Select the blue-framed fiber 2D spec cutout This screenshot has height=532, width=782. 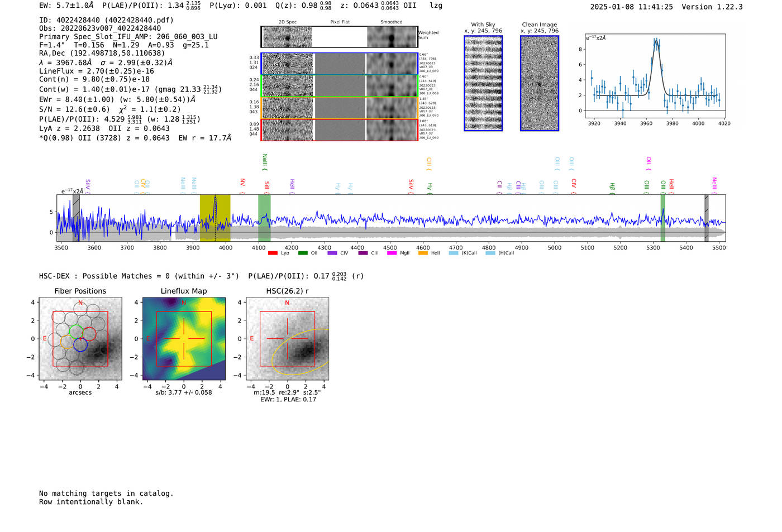pyautogui.click(x=288, y=64)
